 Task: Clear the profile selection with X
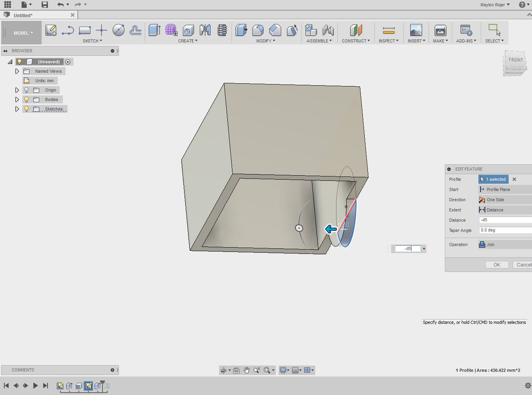click(x=514, y=179)
